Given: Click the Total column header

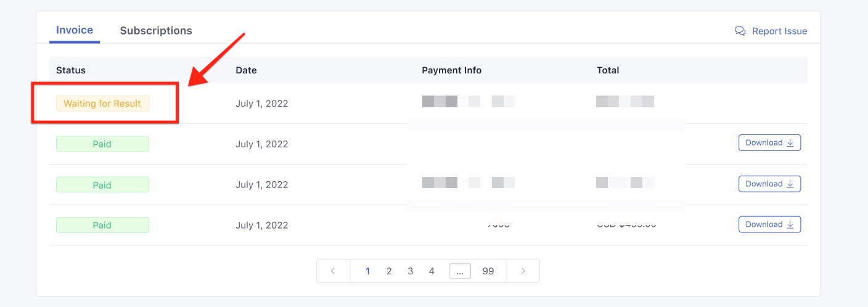Looking at the screenshot, I should click(x=608, y=70).
